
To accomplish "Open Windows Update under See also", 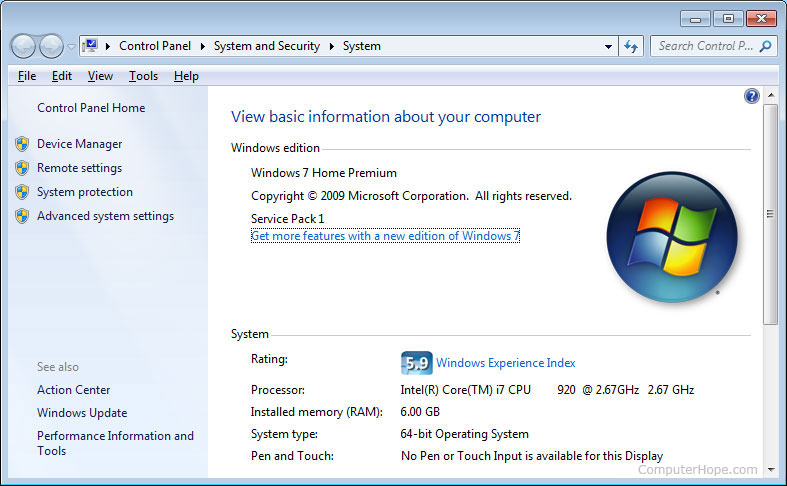I will tap(82, 413).
